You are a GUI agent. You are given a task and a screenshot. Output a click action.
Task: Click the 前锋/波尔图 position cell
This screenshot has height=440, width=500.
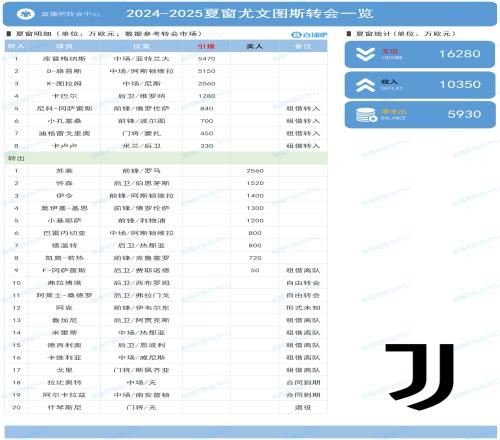141,121
